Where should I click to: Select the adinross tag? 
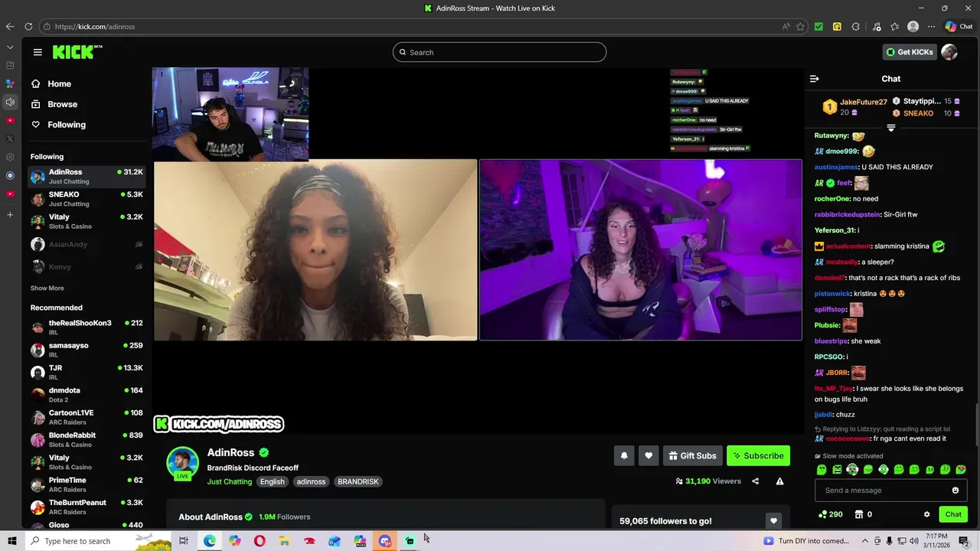311,481
